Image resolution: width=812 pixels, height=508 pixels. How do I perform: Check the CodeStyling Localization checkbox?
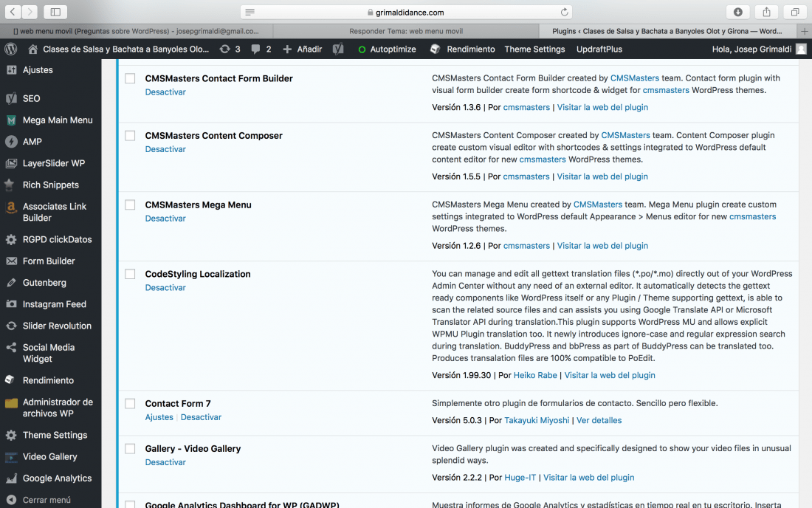[x=130, y=274]
